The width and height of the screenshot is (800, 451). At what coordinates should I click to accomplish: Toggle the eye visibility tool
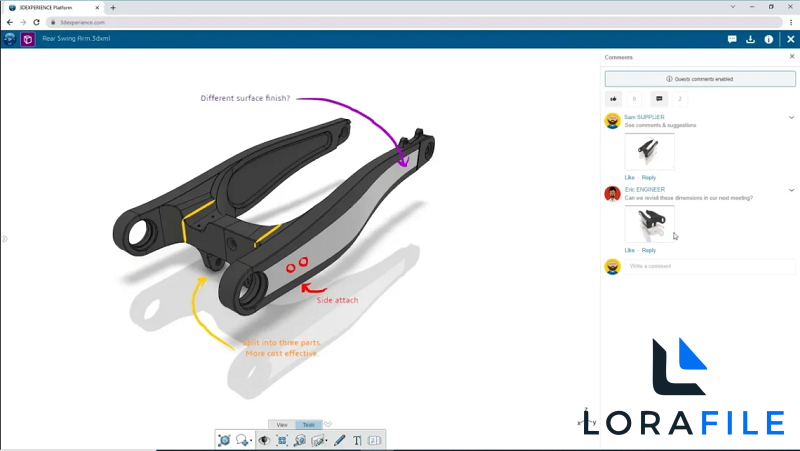(x=264, y=440)
